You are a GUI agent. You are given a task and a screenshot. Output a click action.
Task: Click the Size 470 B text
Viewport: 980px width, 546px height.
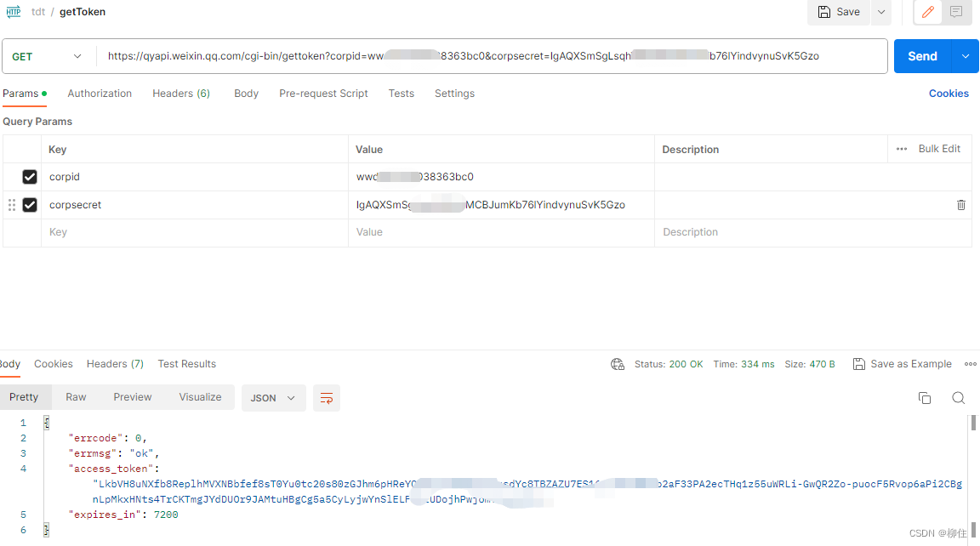click(809, 364)
